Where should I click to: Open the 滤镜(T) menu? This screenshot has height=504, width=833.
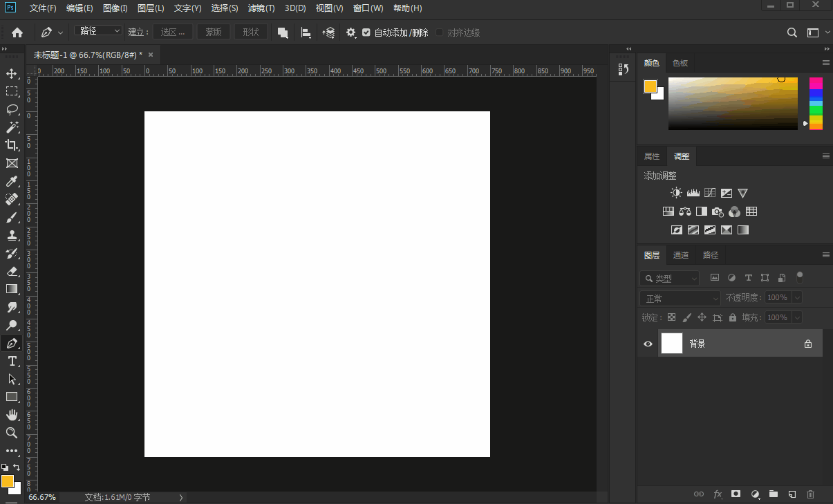click(x=261, y=8)
